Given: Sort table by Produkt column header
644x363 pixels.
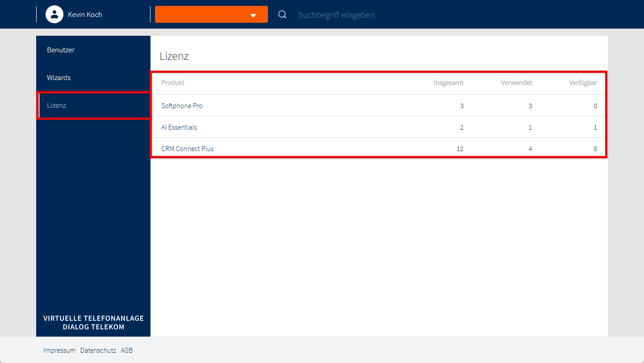Looking at the screenshot, I should [173, 83].
